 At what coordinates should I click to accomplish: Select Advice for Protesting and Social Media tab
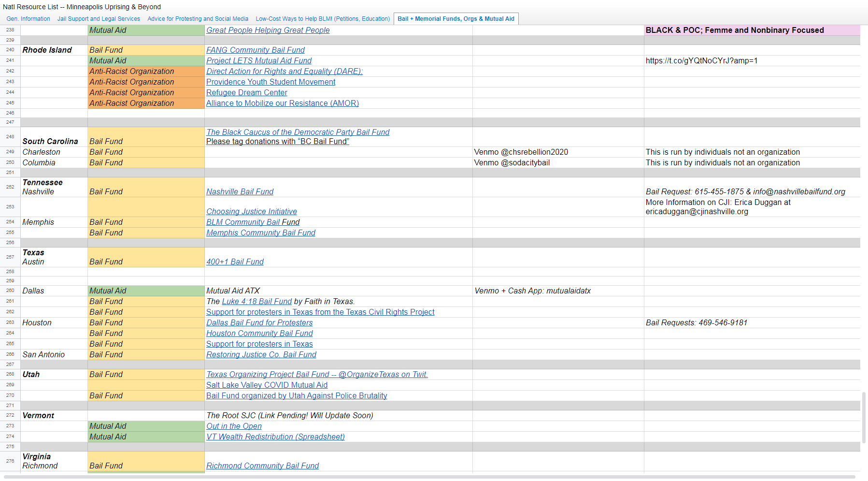198,19
